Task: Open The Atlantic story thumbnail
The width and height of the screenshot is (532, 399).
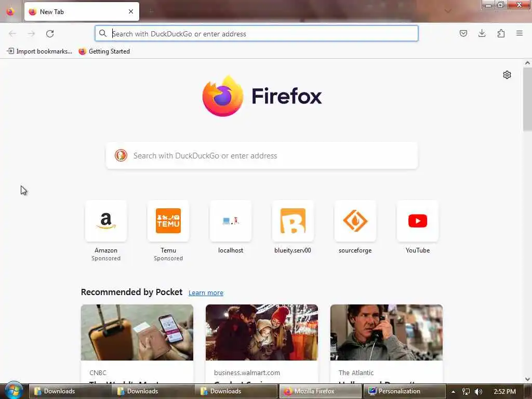Action: click(x=387, y=332)
